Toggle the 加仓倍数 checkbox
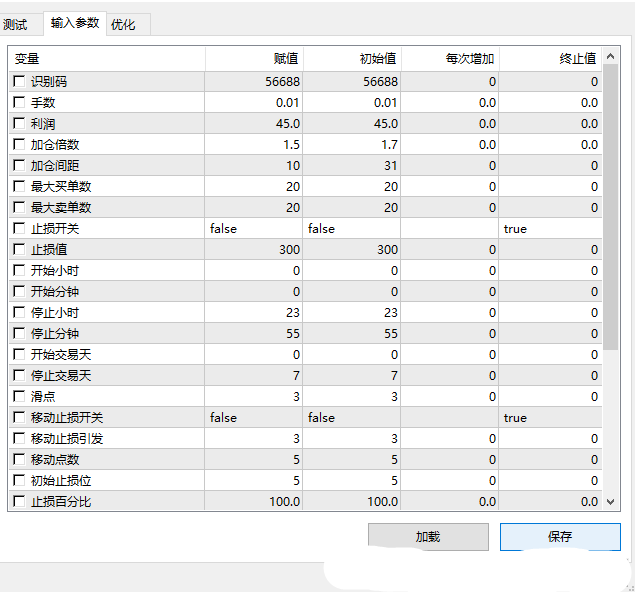This screenshot has width=635, height=592. point(20,145)
